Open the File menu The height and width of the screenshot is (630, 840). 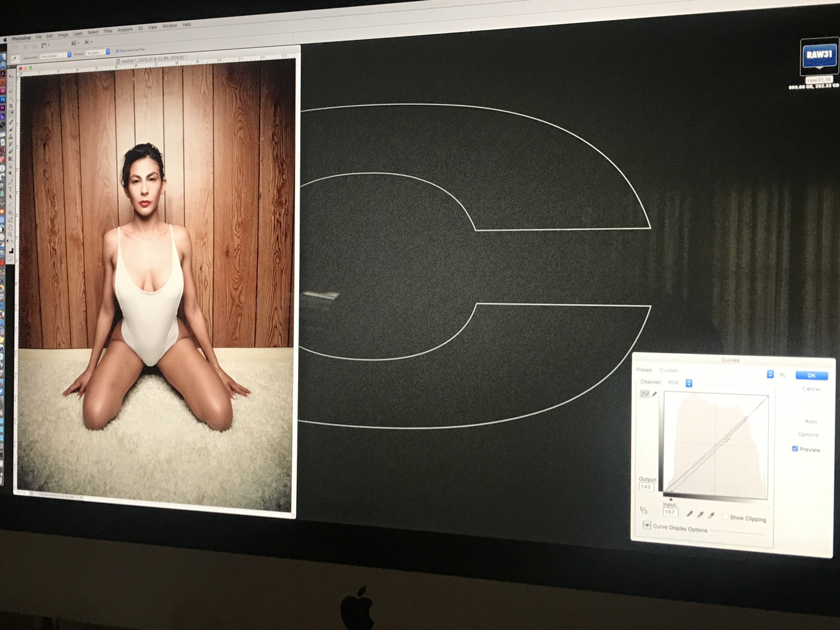coord(38,37)
